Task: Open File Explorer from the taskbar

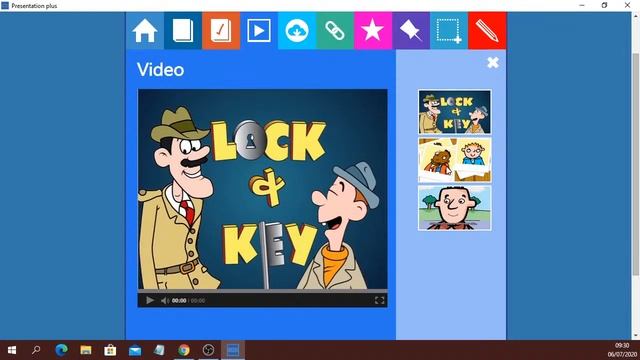Action: (86, 350)
